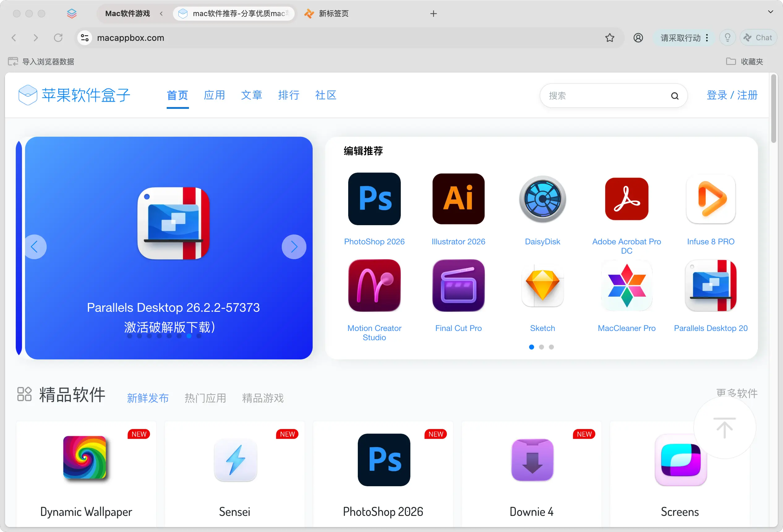Screen dimensions: 783x532
Task: Switch to the 新鲜发布 tab
Action: point(148,398)
